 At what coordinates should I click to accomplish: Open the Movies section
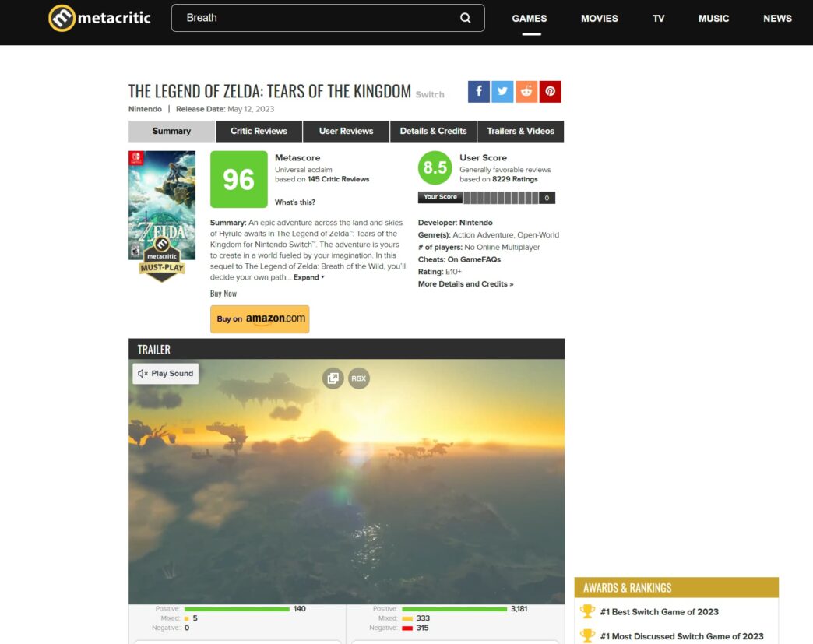(x=600, y=19)
